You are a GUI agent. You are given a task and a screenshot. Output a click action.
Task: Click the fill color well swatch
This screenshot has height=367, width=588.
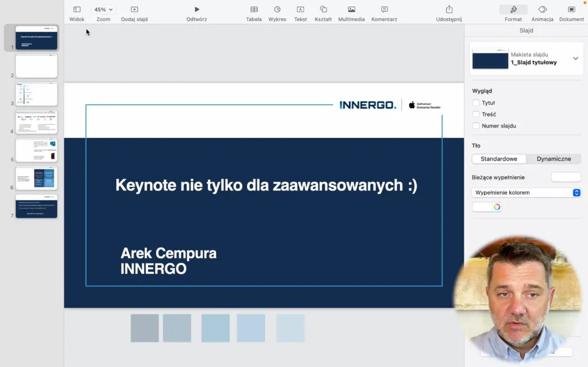click(x=482, y=207)
